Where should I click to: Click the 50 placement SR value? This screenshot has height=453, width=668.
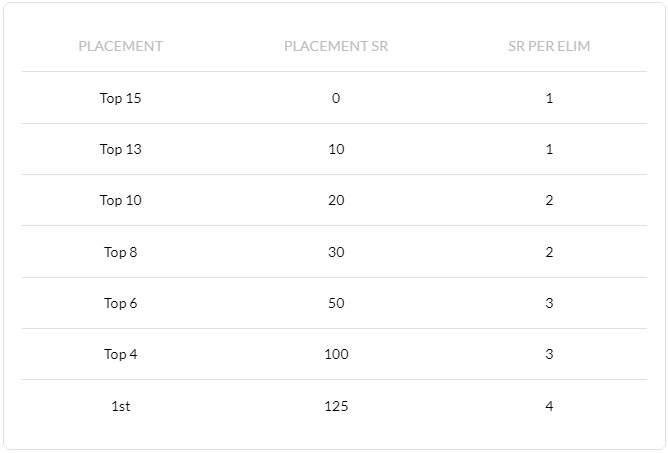(x=336, y=303)
